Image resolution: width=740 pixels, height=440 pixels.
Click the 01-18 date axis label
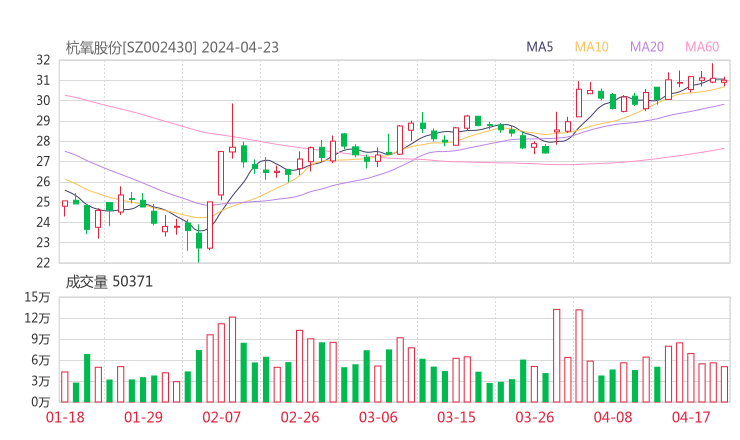65,417
